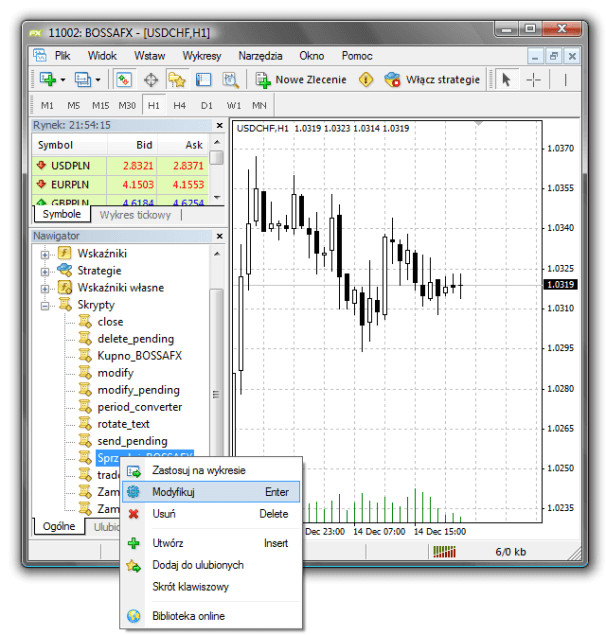Click the Ask column header

(x=183, y=145)
